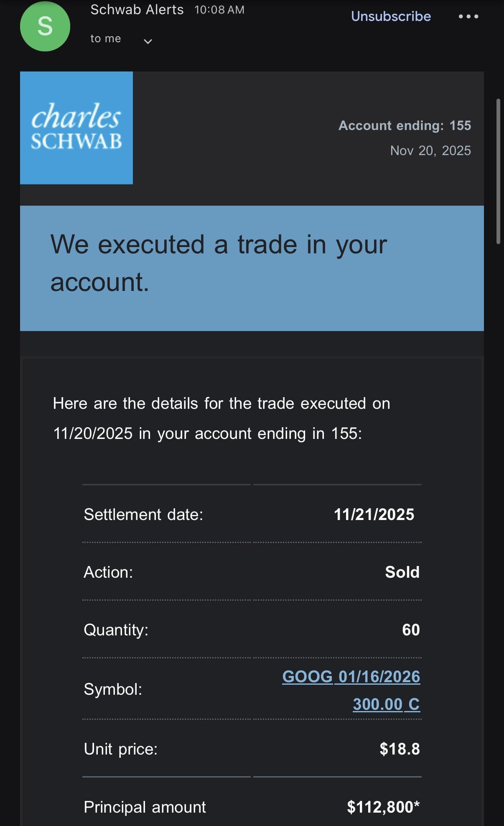Select the Schwab Alerts sender name
This screenshot has width=504, height=826.
pyautogui.click(x=137, y=10)
